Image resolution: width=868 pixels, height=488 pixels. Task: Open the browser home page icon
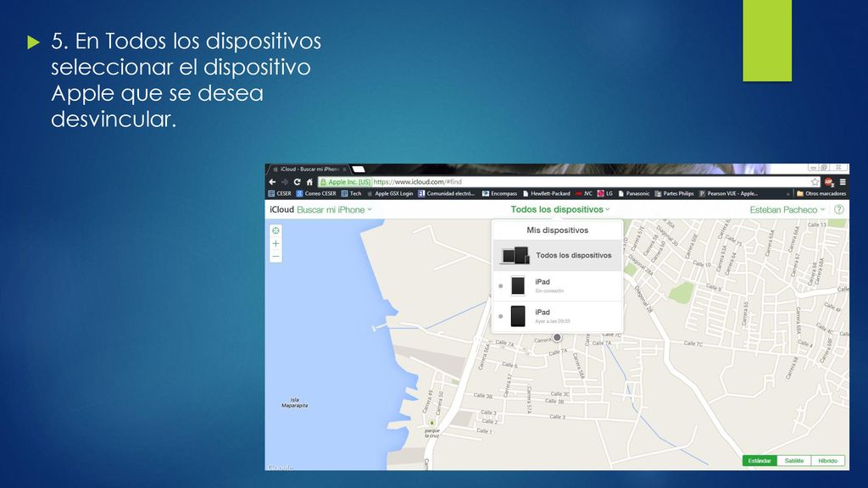[x=309, y=182]
